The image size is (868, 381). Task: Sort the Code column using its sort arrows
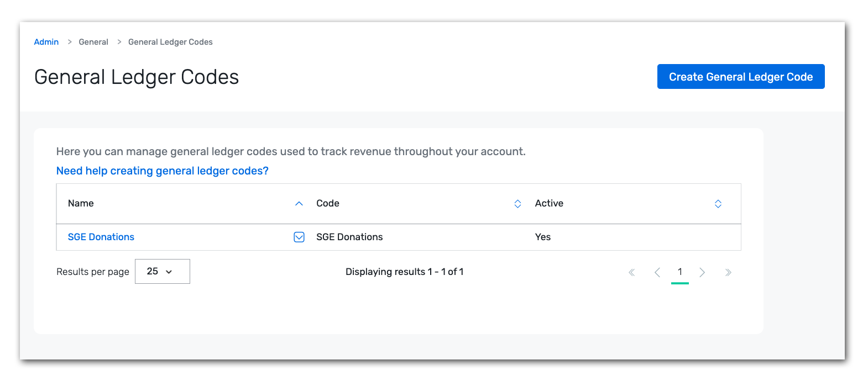tap(517, 203)
